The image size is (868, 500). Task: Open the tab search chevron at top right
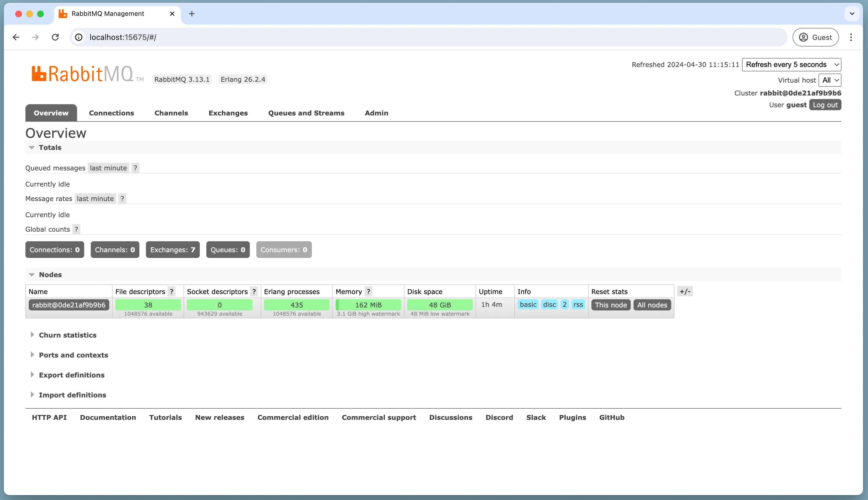coord(852,14)
